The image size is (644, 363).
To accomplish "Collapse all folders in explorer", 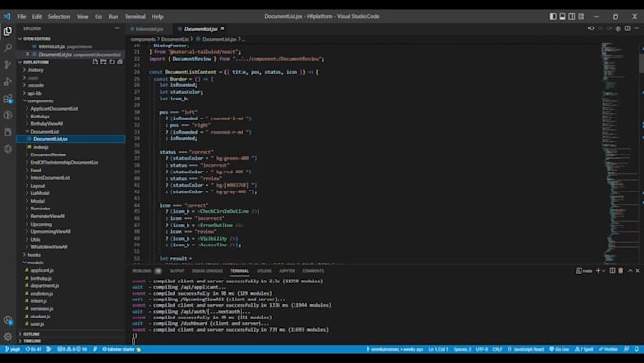I will tap(120, 62).
